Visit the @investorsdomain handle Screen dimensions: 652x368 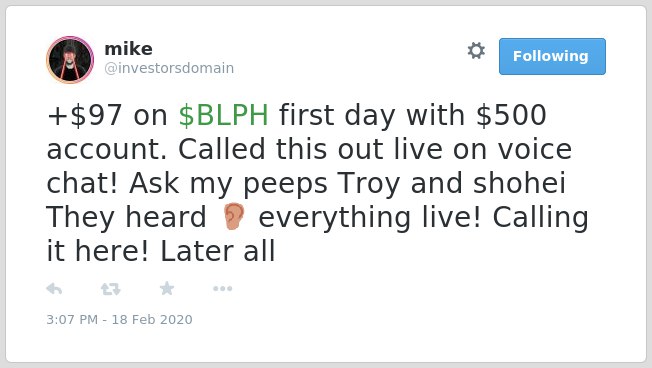169,68
